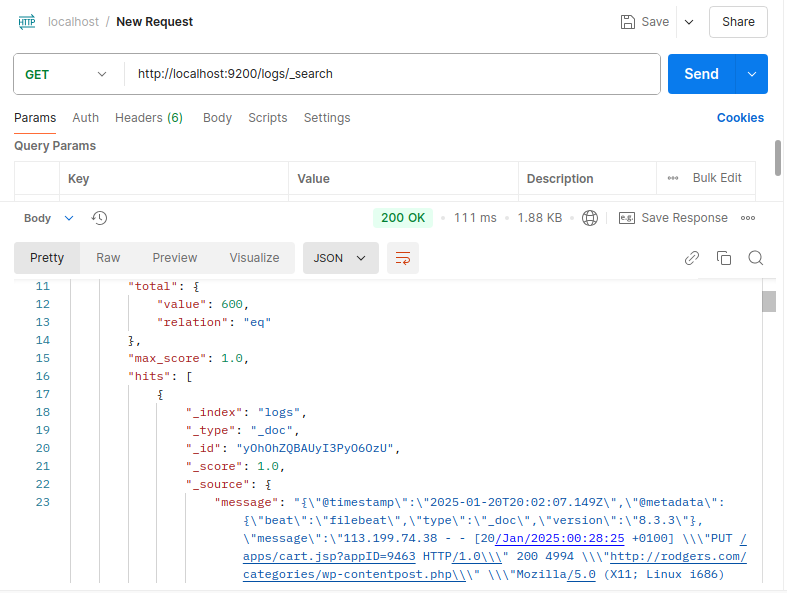Image resolution: width=787 pixels, height=593 pixels.
Task: Copy response link with chain icon
Action: [x=692, y=258]
